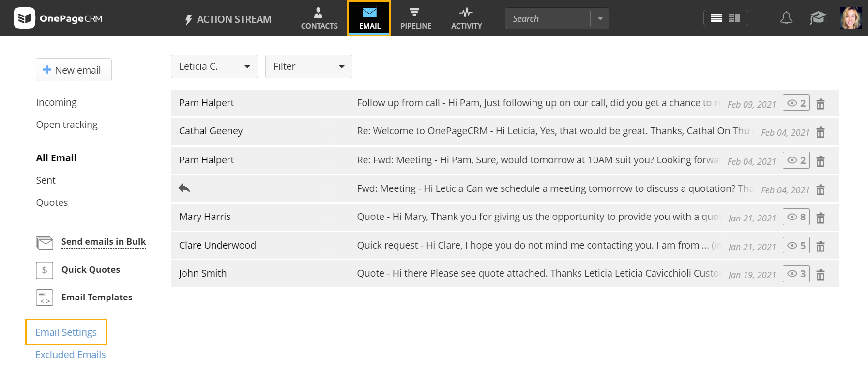Open Pam Halpert's Follow up from call email
Screen dimensions: 868x376
pos(504,103)
